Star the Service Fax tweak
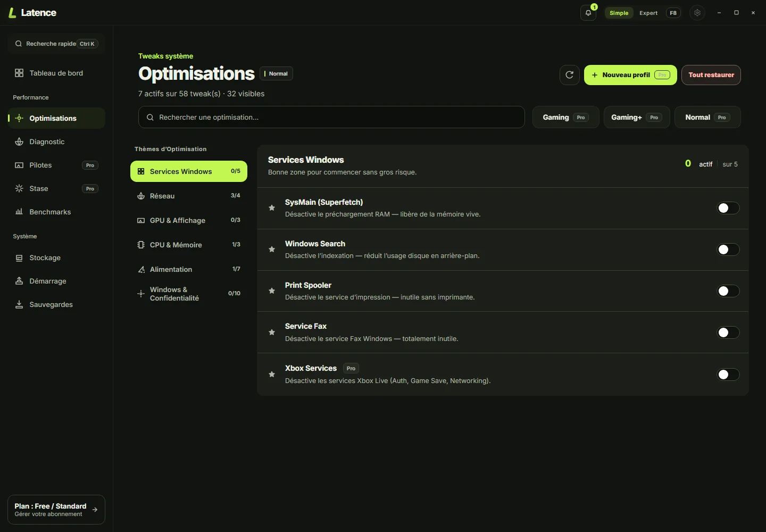766x532 pixels. click(272, 332)
